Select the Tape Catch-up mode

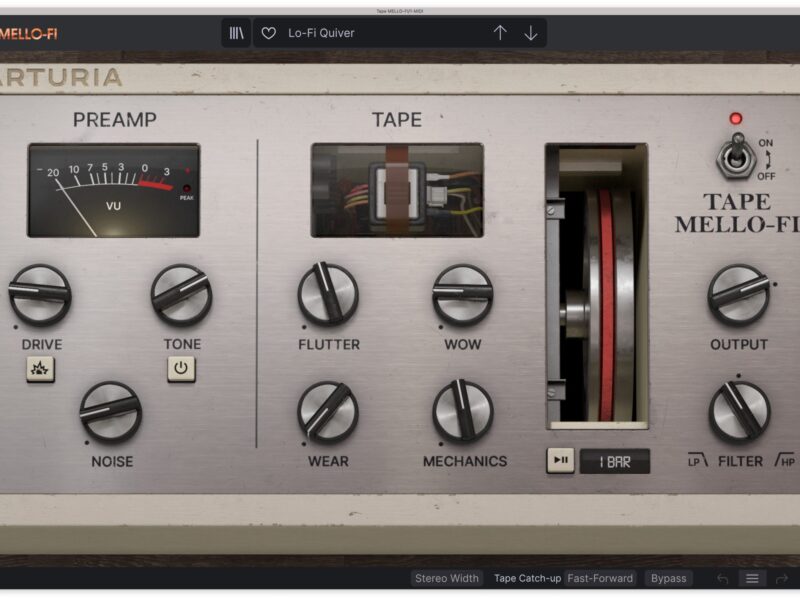point(527,578)
